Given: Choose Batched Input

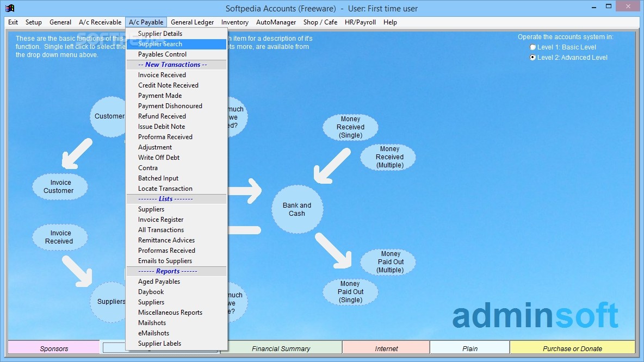Looking at the screenshot, I should point(177,178).
